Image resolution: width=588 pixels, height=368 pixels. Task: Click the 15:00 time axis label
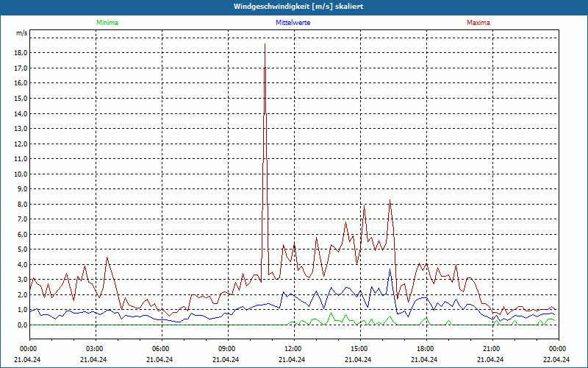point(360,349)
